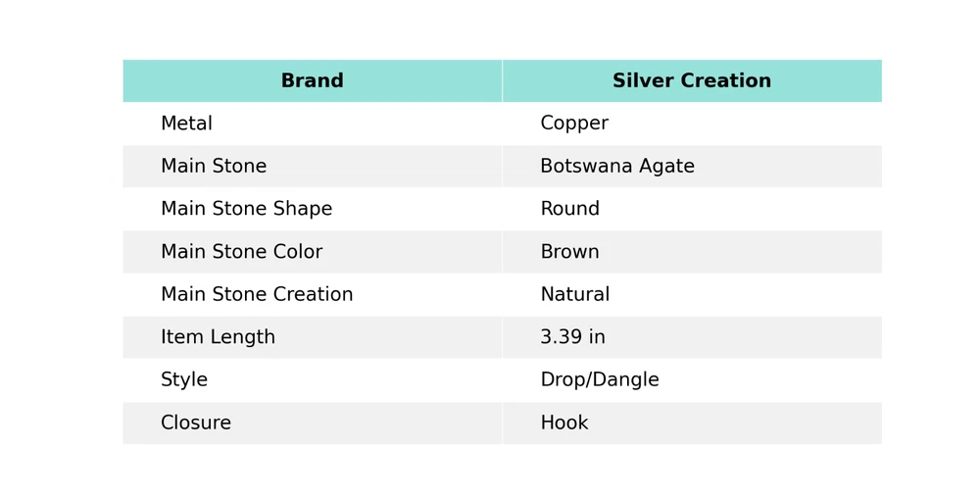Select the Main Stone Color label
Image resolution: width=980 pixels, height=499 pixels.
coord(241,252)
